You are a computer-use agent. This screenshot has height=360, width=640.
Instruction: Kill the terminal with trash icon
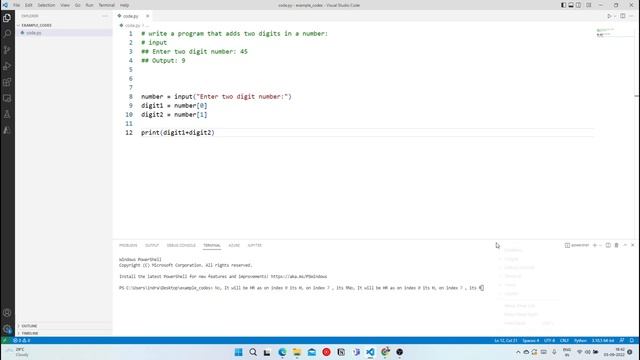(x=616, y=245)
